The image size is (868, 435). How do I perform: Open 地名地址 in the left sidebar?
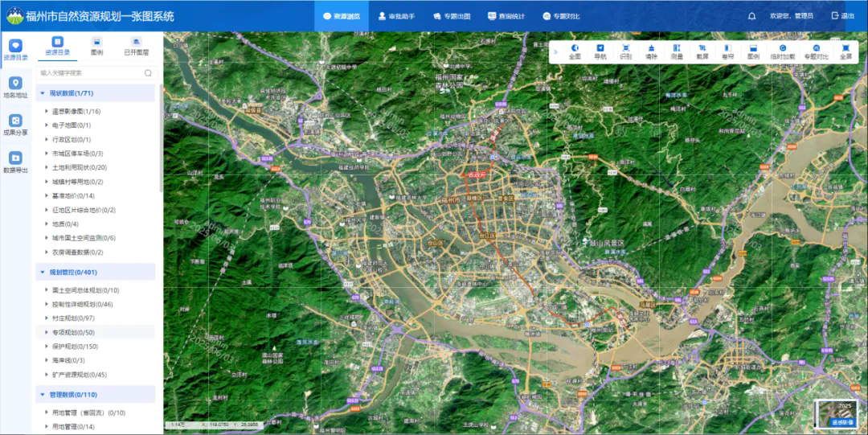15,88
